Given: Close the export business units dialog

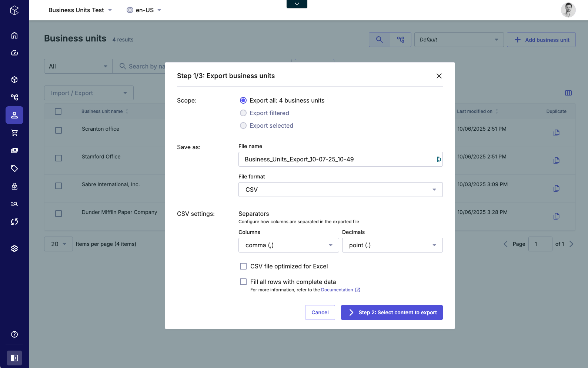Looking at the screenshot, I should tap(439, 76).
